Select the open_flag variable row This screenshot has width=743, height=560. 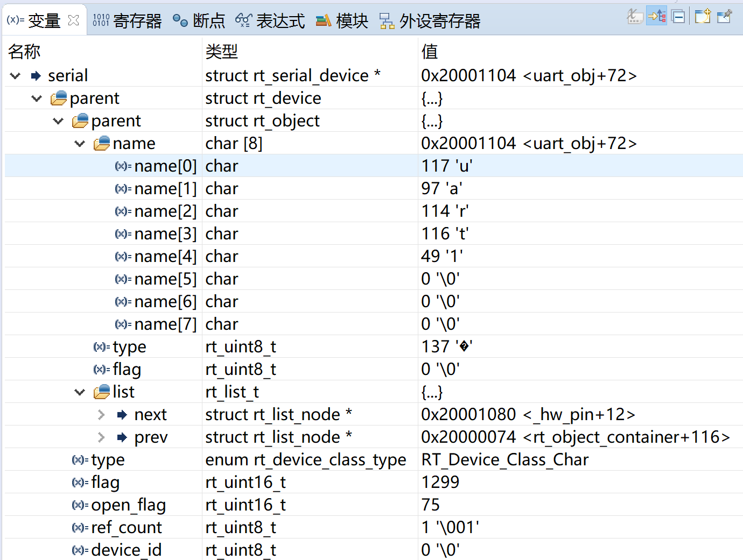pos(128,505)
